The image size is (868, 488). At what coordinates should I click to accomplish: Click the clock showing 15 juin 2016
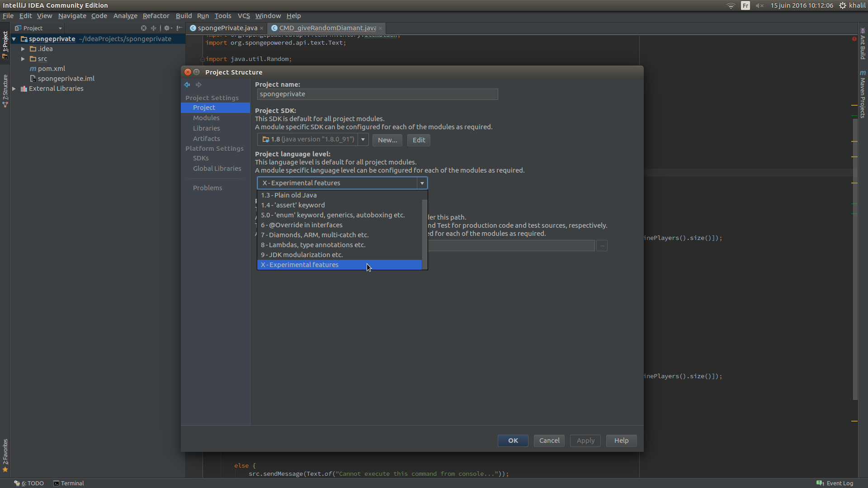pyautogui.click(x=802, y=5)
